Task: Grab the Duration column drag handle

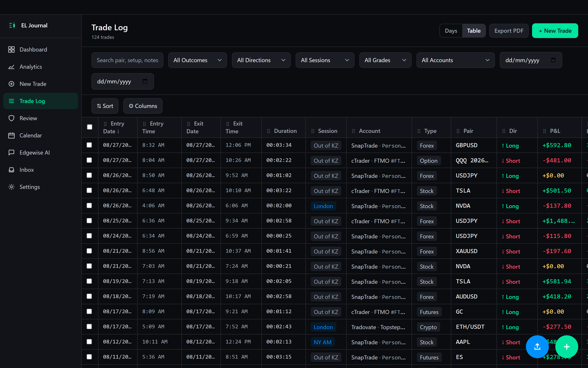Action: pyautogui.click(x=268, y=131)
